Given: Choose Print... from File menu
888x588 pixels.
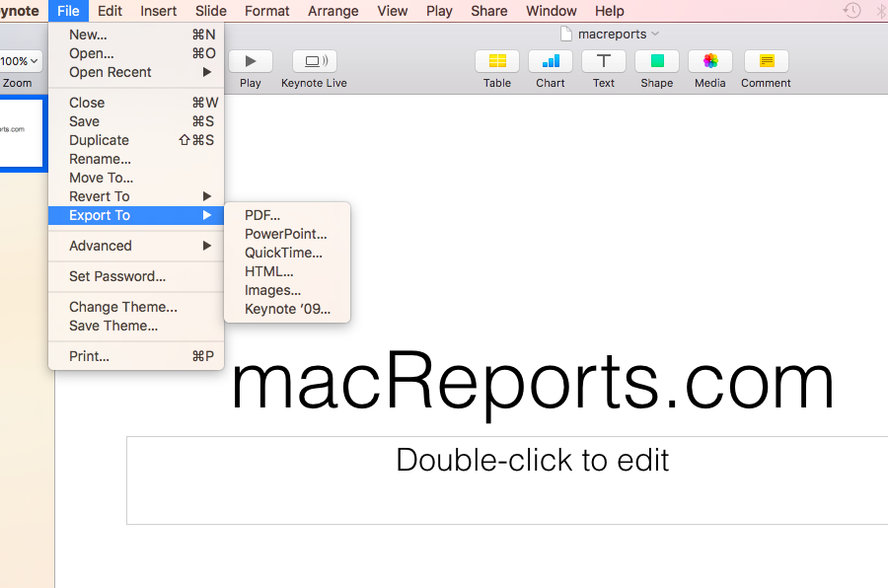Looking at the screenshot, I should pos(136,356).
